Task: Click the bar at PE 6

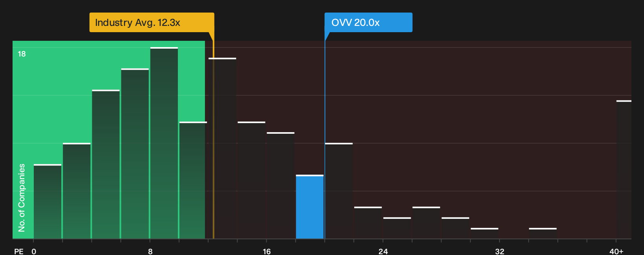Action: (135, 153)
